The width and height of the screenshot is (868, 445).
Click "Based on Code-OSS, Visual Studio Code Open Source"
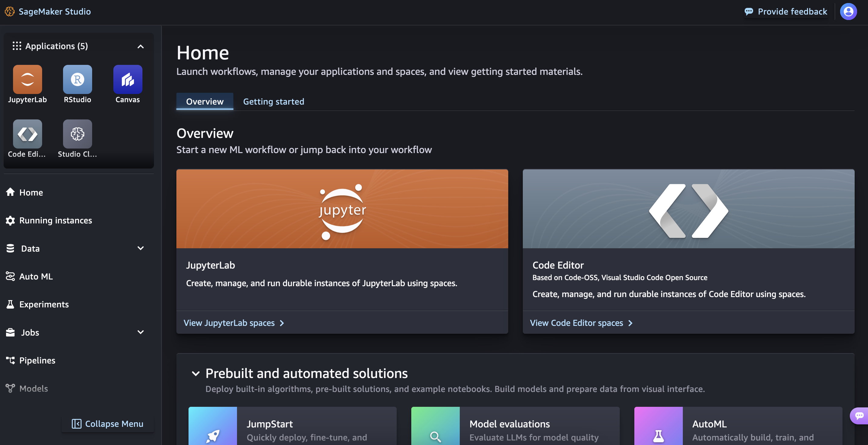pos(620,277)
